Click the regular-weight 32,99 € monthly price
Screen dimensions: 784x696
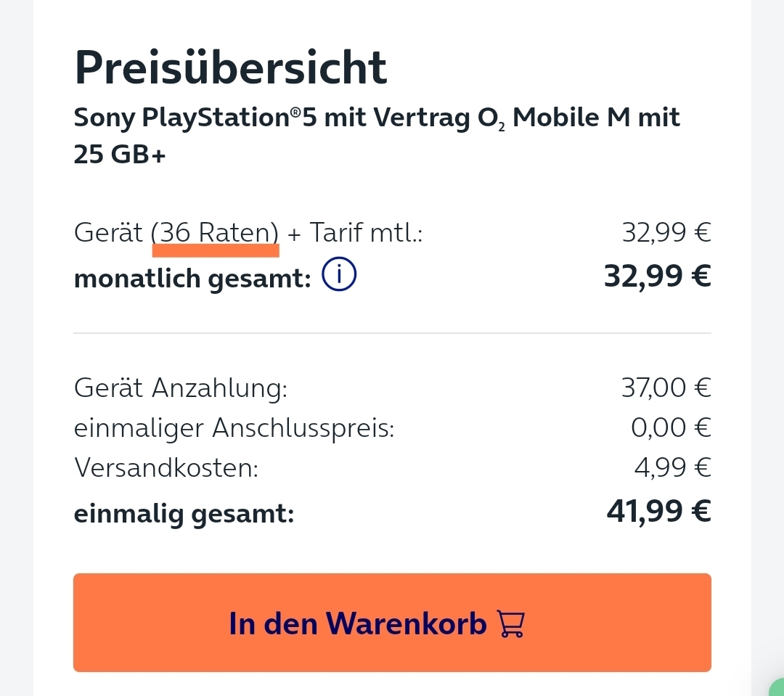point(666,232)
